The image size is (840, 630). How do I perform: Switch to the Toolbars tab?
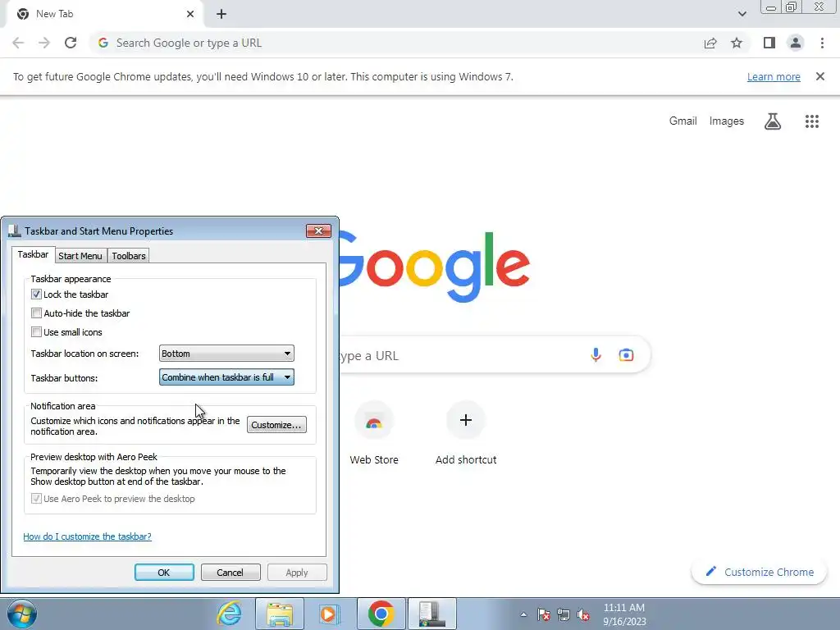click(x=129, y=256)
